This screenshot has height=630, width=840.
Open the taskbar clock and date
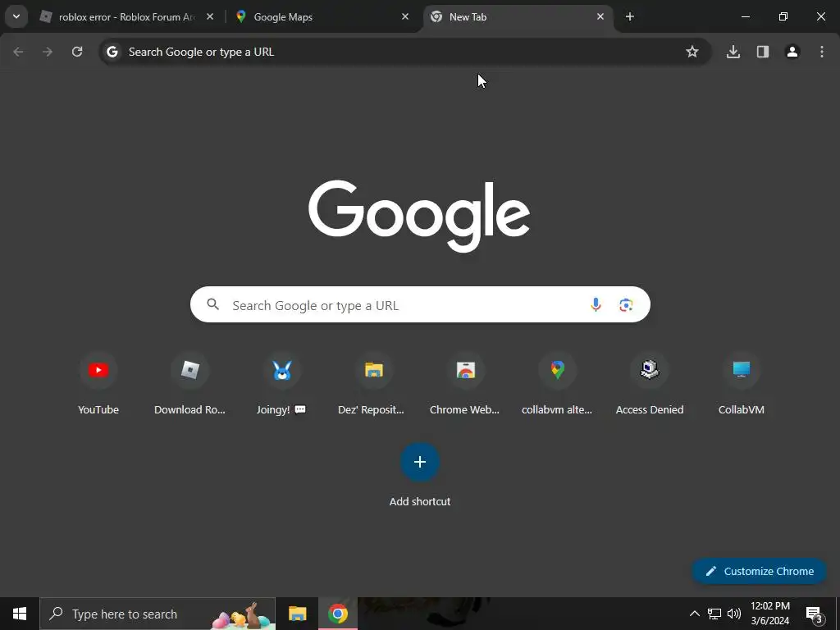(770, 614)
